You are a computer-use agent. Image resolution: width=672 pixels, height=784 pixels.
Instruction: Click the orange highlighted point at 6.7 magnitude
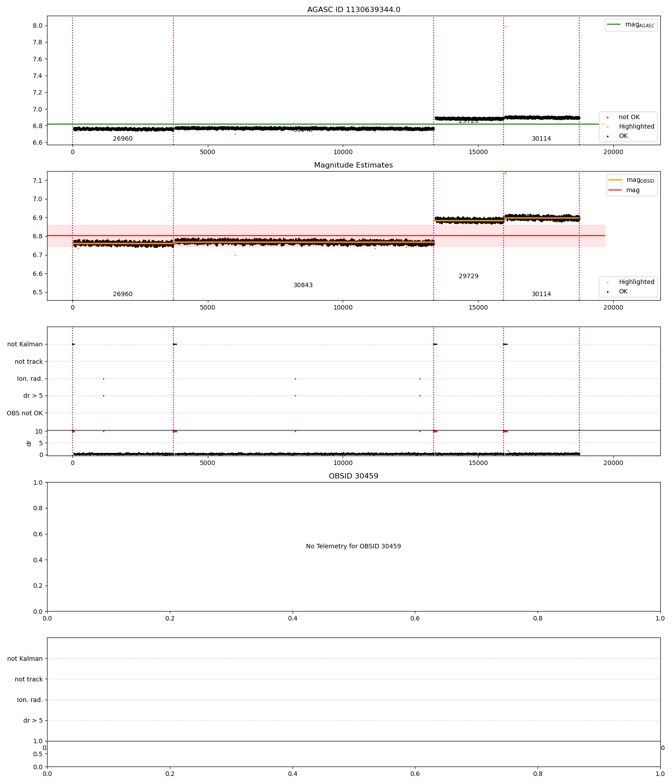pos(235,255)
